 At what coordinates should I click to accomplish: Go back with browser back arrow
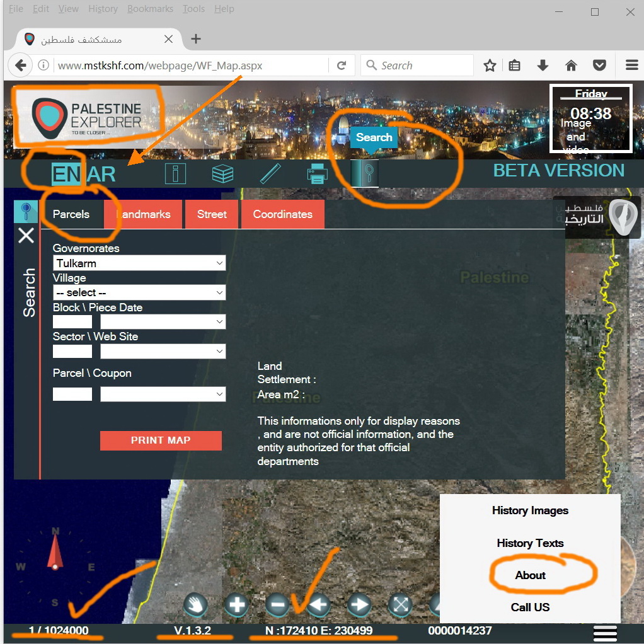click(21, 65)
